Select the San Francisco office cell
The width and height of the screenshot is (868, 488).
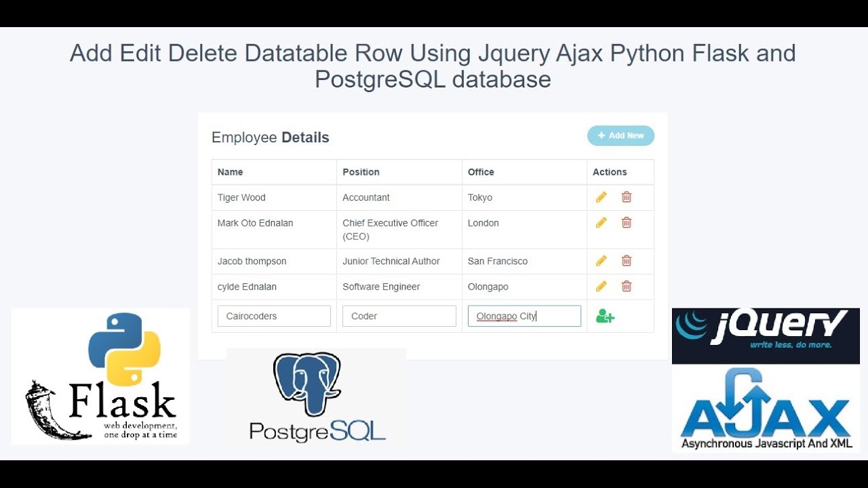click(524, 261)
